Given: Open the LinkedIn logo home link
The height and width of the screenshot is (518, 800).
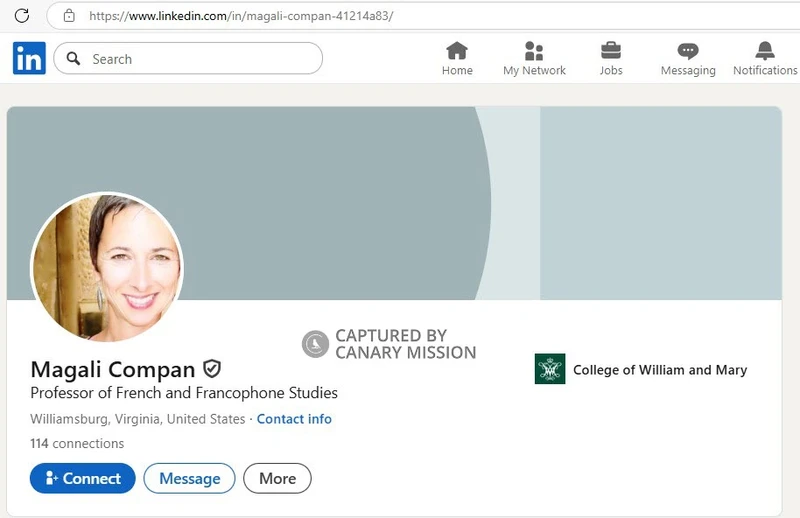Looking at the screenshot, I should [29, 58].
